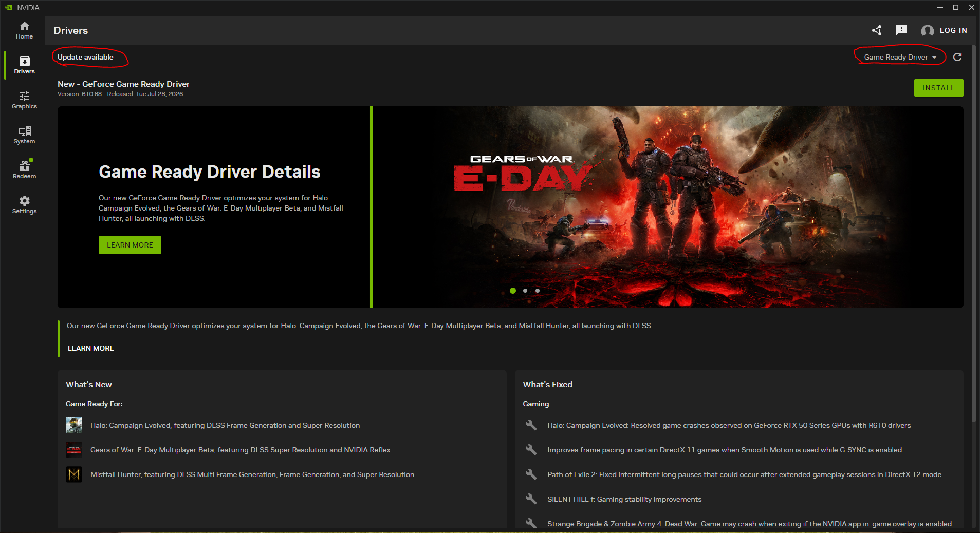980x533 pixels.
Task: Click the Mistfall Hunter game icon
Action: point(74,474)
